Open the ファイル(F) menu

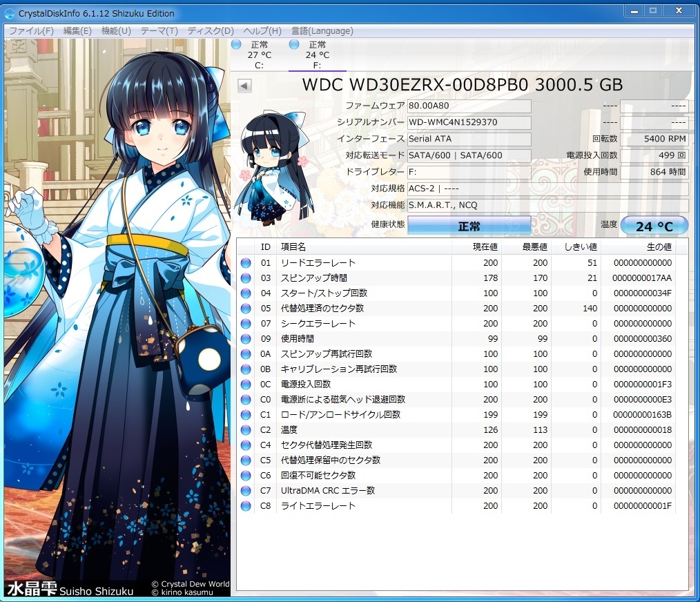click(x=31, y=31)
